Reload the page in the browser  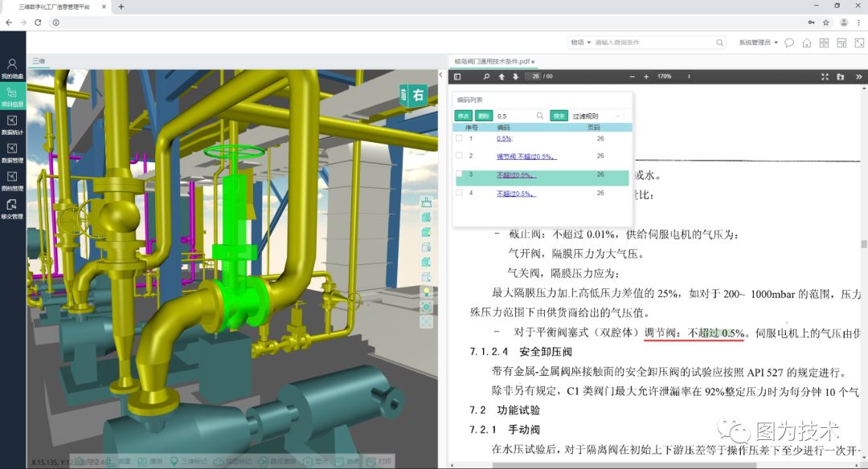pos(38,22)
